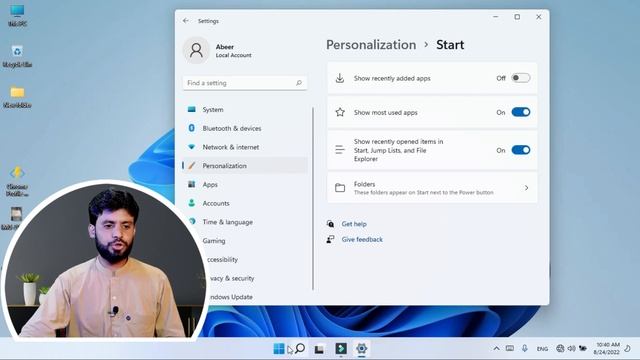640x360 pixels.
Task: Click the Give feedback icon
Action: (x=330, y=239)
